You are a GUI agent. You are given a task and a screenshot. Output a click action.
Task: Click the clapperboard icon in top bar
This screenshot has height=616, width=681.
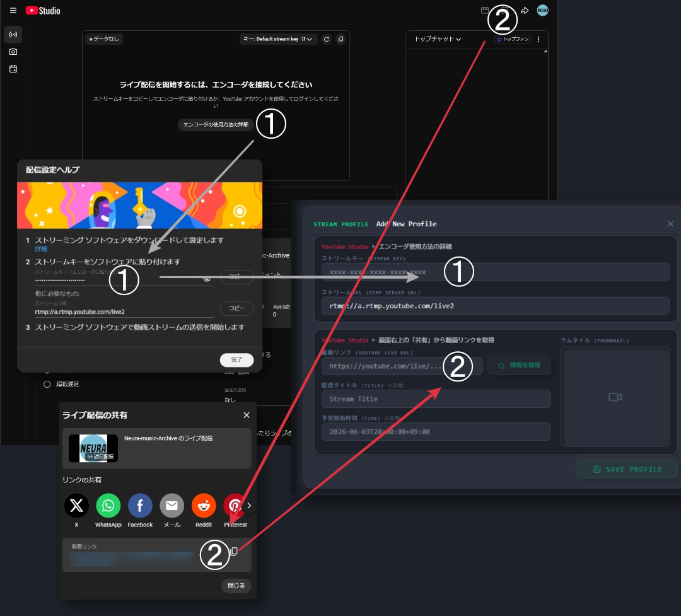tap(485, 11)
